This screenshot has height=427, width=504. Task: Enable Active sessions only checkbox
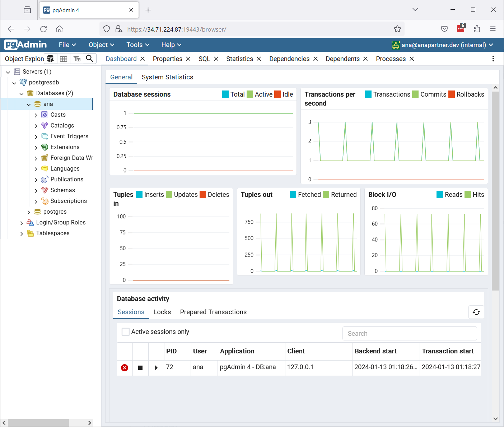tap(126, 332)
